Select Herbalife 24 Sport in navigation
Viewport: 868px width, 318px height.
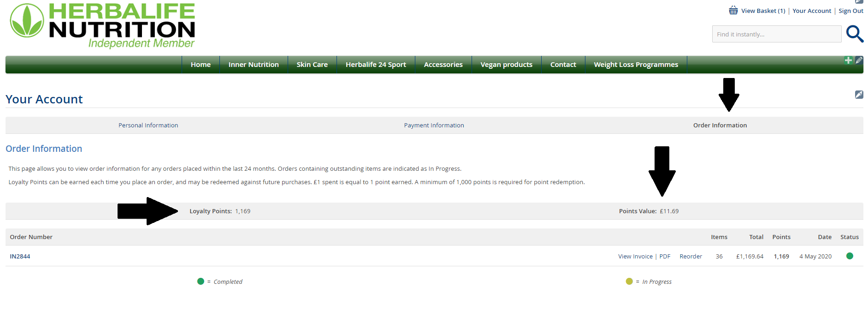376,65
